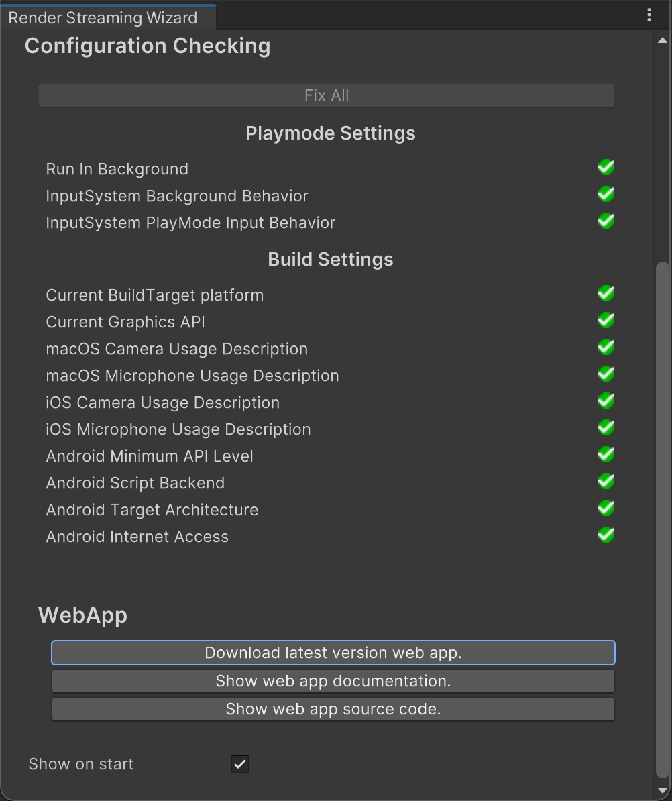The height and width of the screenshot is (801, 672).
Task: Click the scroll up arrow on scrollbar
Action: pos(663,40)
